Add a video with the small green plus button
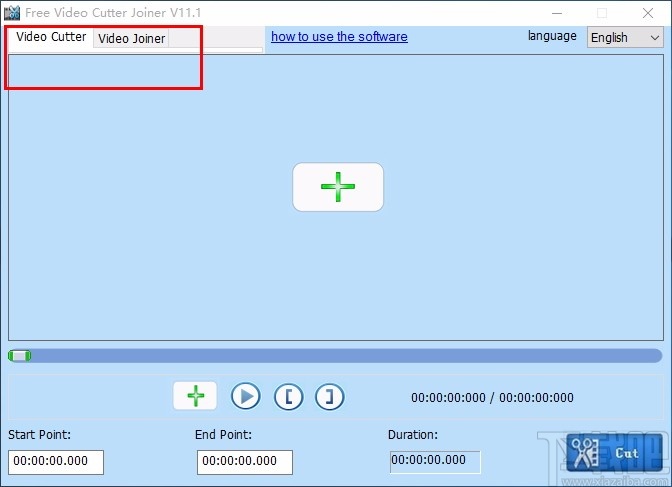The image size is (672, 487). (195, 396)
